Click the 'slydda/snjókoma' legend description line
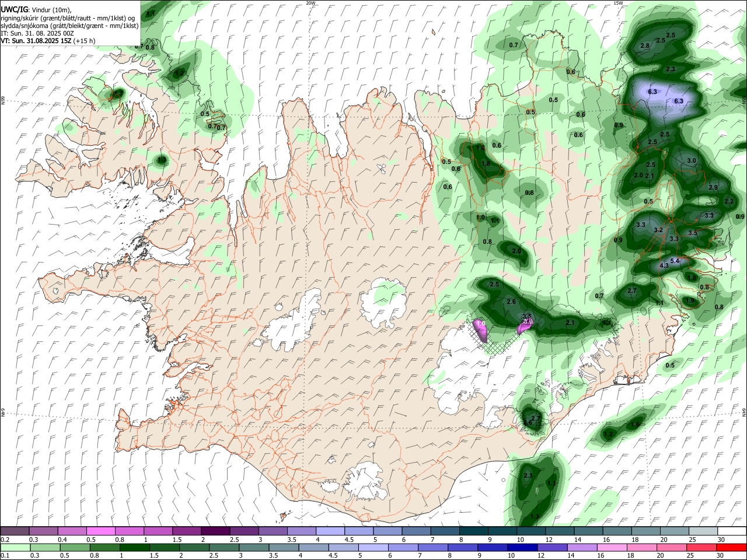Screen dimensions: 747x560 click(69, 26)
